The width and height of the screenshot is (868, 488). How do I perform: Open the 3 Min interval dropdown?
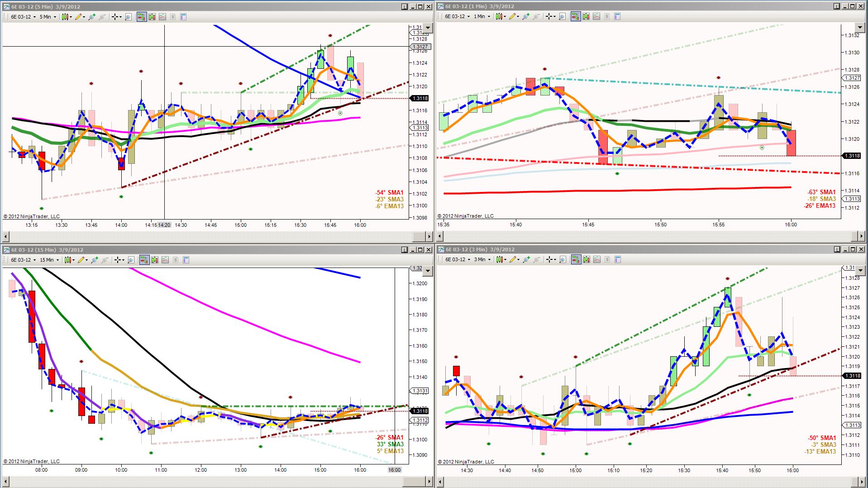click(x=482, y=259)
